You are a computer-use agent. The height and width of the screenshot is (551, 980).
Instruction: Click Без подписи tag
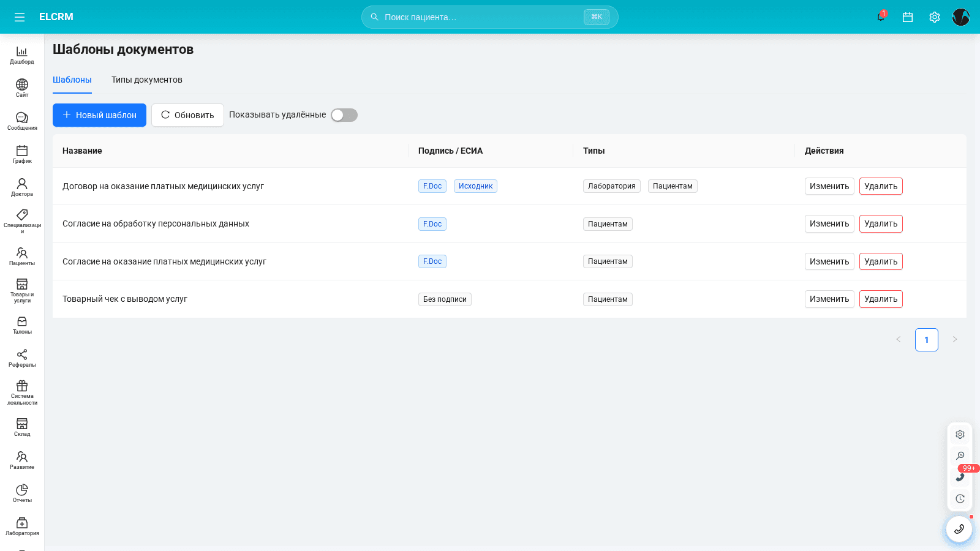click(x=445, y=299)
